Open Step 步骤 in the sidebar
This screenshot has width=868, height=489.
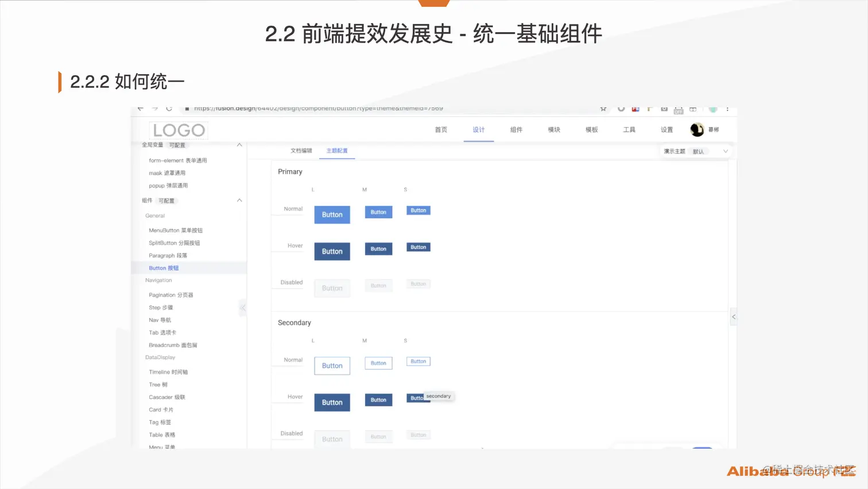161,307
